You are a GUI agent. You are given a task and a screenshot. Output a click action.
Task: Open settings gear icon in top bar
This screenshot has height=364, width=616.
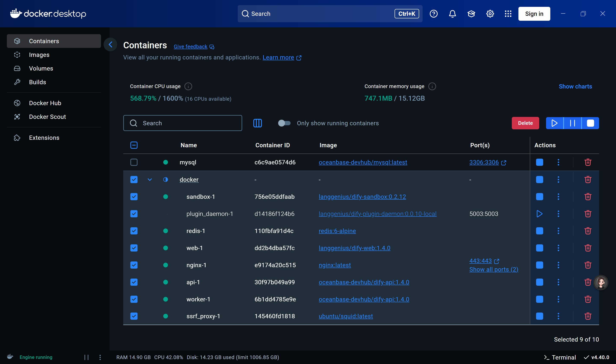pos(490,14)
